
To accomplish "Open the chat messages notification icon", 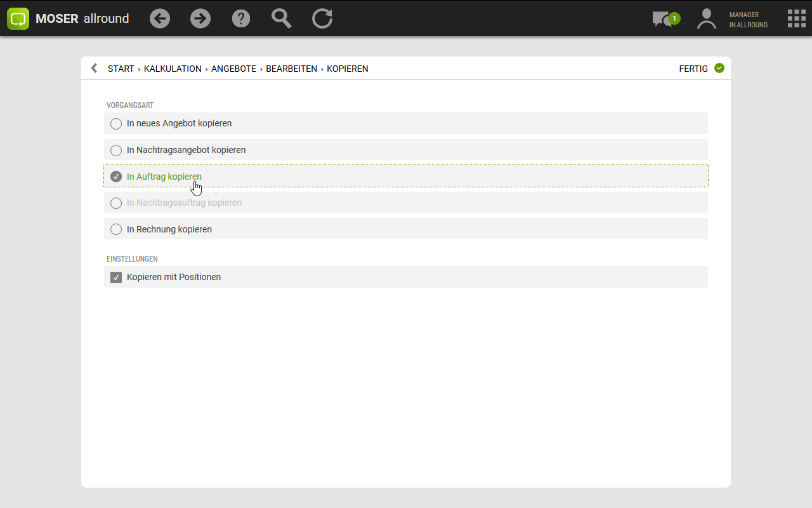I will 664,19.
